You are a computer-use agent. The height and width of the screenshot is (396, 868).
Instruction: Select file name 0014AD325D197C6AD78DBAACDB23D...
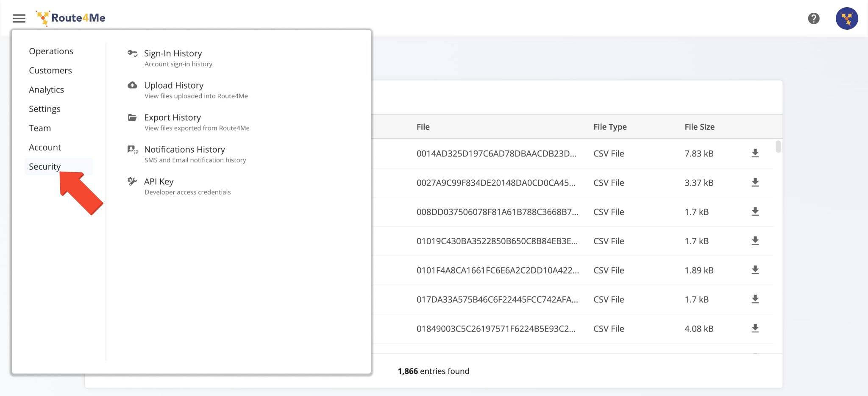point(496,153)
